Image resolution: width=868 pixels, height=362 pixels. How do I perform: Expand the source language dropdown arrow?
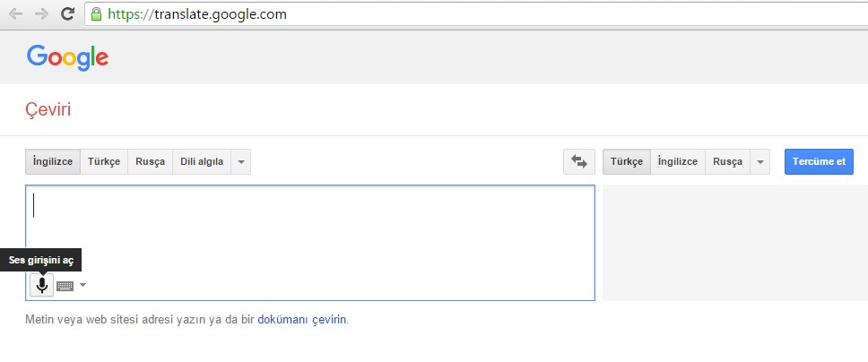tap(240, 161)
